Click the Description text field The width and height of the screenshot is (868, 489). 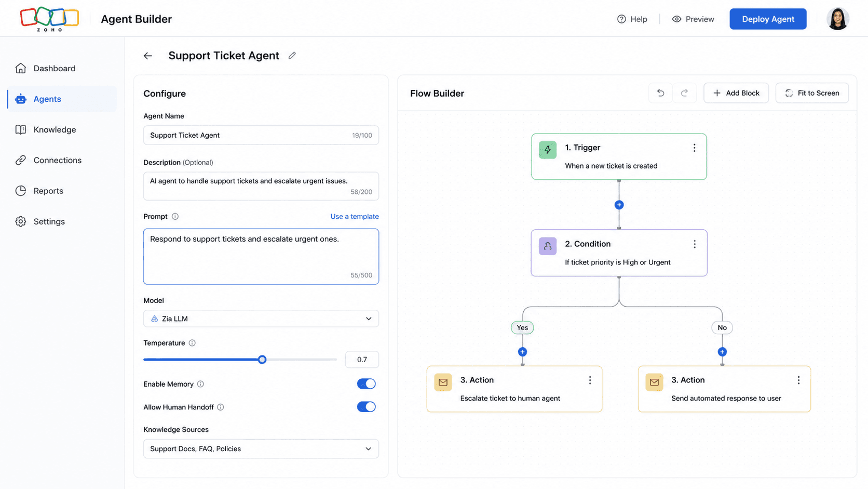pos(261,186)
